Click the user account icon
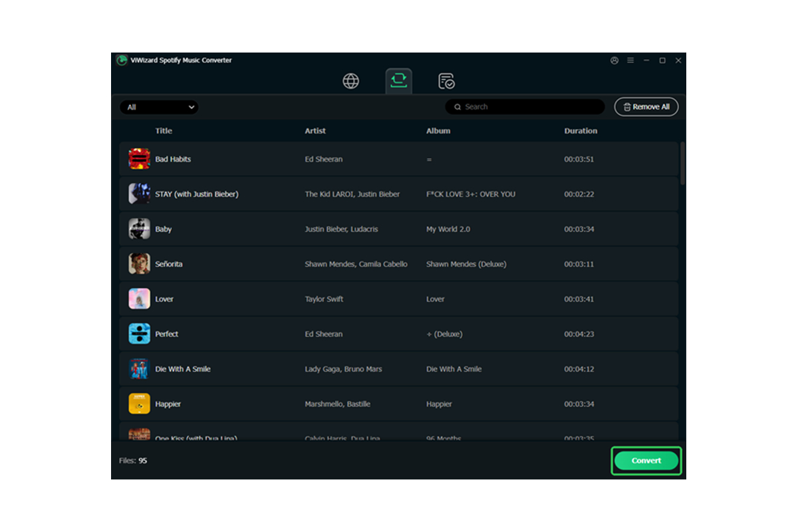The height and width of the screenshot is (532, 798). click(614, 61)
